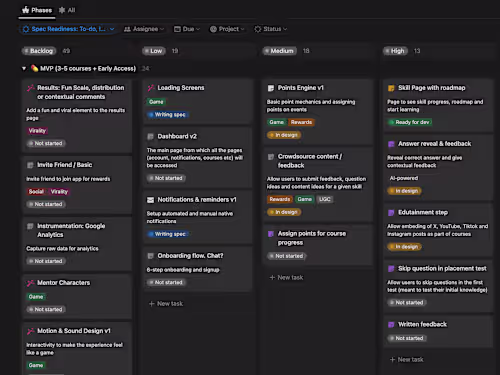
Task: Click the Dashboard v2 page icon
Action: 151,137
